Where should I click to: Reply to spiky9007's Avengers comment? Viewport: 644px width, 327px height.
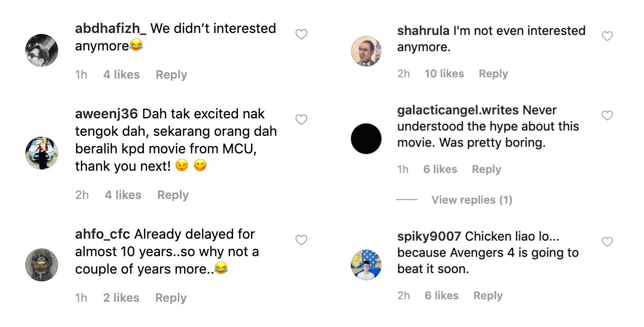487,296
